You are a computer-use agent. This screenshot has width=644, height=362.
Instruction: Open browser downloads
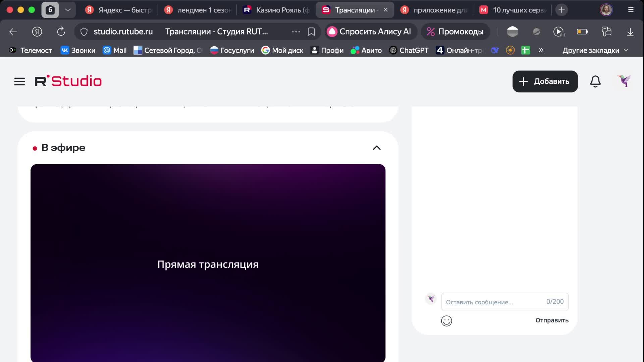[x=630, y=32]
